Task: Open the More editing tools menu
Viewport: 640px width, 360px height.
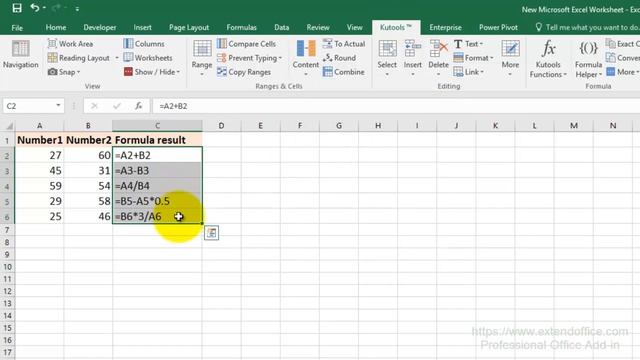Action: click(510, 58)
